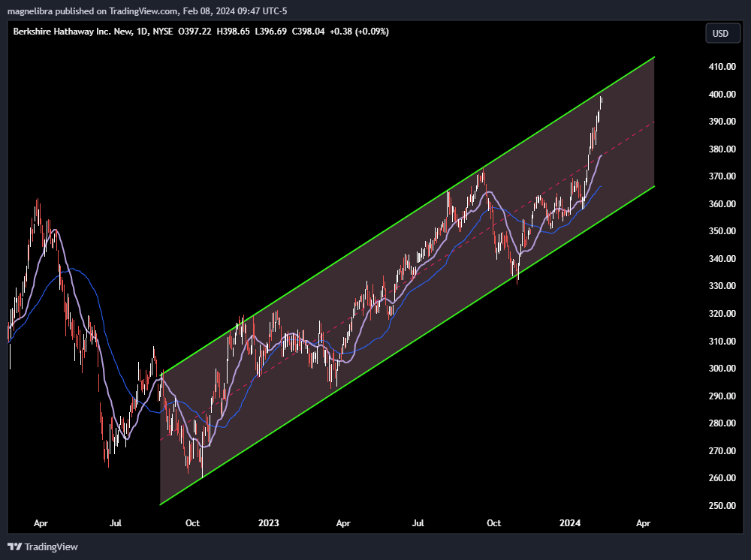
Task: Click the 260.00 price axis label
Action: [722, 478]
